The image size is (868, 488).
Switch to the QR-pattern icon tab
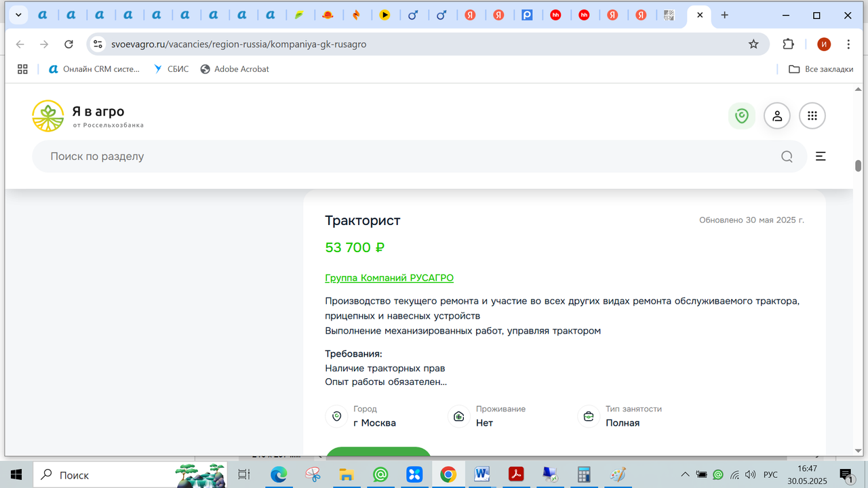tap(669, 15)
